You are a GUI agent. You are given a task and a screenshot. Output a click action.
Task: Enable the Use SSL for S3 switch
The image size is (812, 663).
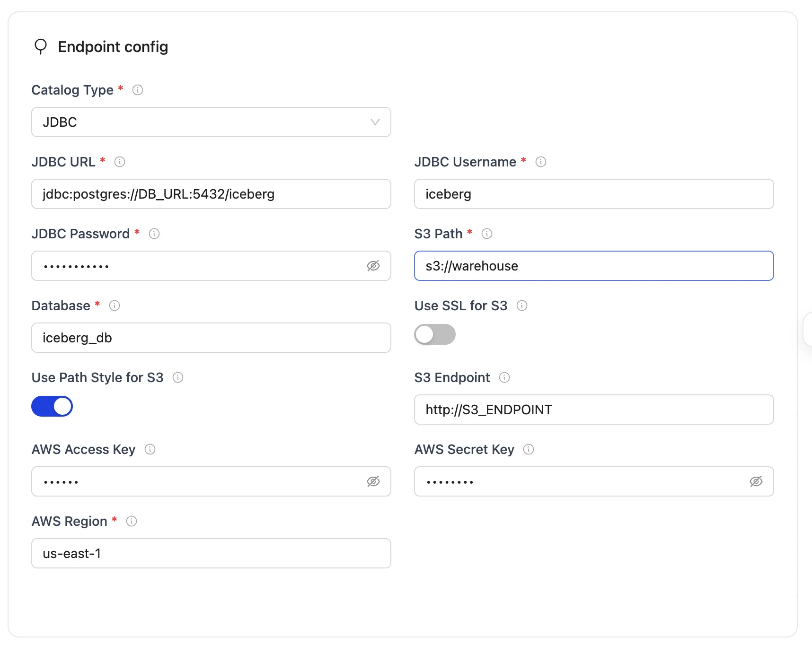[x=434, y=335]
